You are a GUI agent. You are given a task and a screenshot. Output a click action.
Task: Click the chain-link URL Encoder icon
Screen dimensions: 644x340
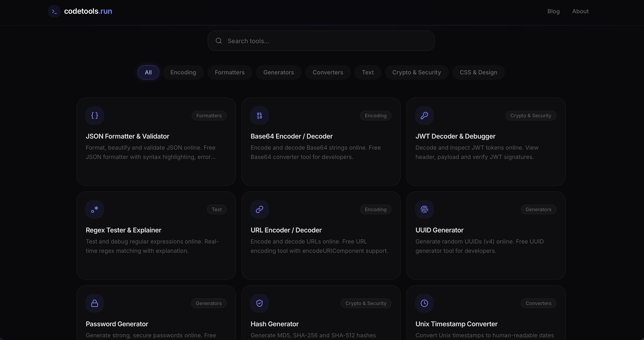coord(259,209)
